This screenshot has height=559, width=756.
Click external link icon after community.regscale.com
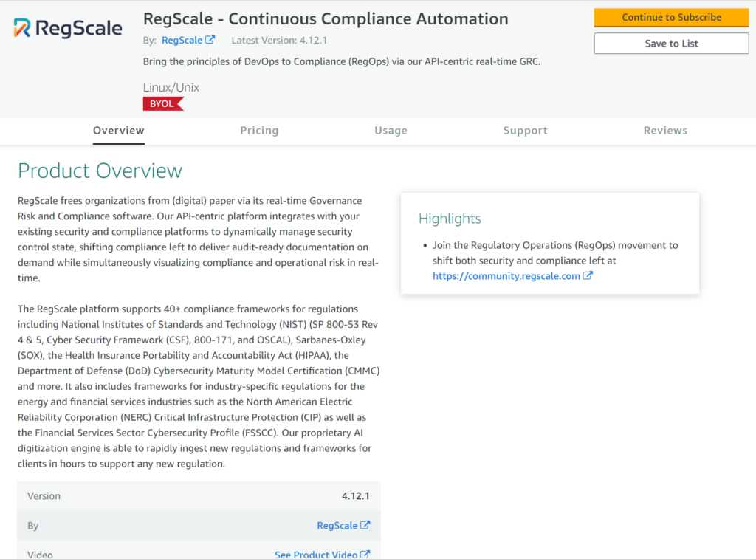(x=587, y=275)
